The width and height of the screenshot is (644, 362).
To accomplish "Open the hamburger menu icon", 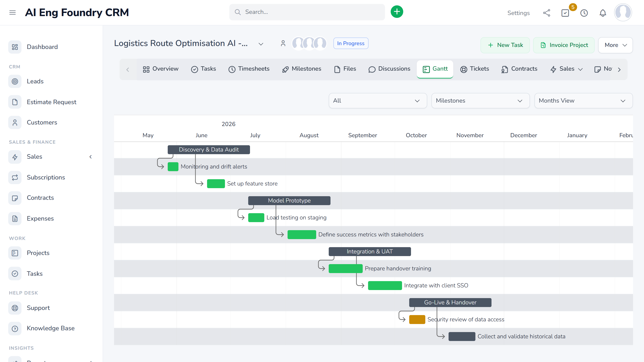I will tap(13, 13).
